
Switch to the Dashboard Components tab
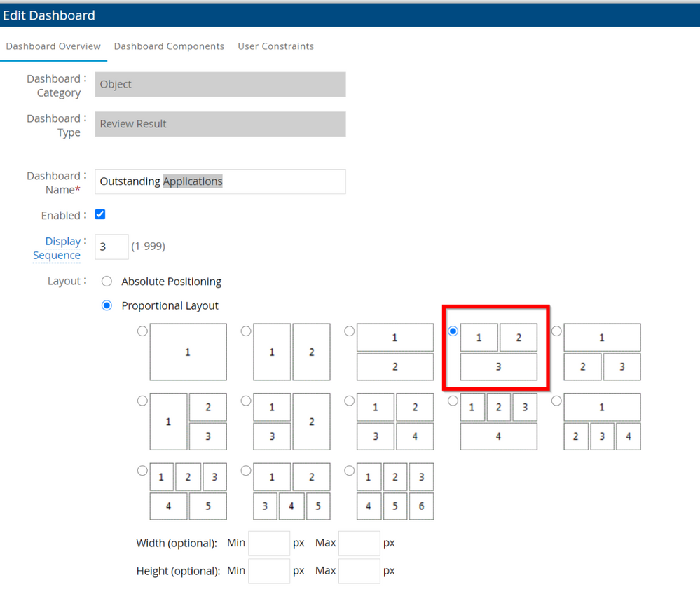(169, 46)
